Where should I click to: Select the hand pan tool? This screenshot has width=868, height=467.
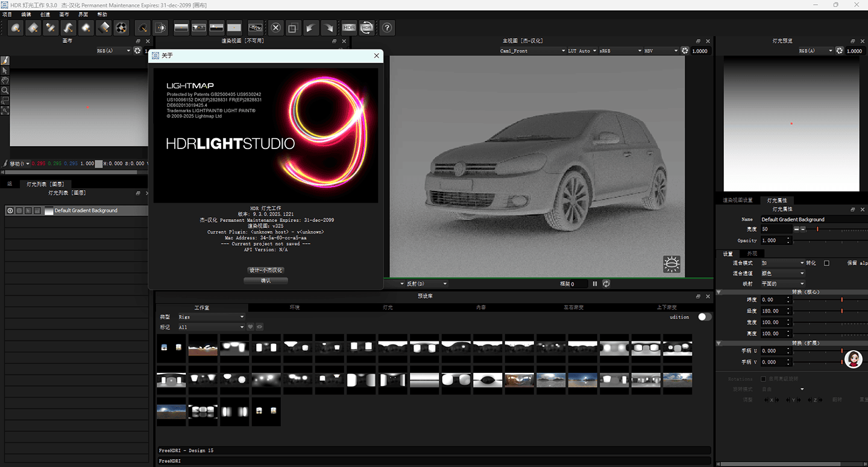point(5,80)
